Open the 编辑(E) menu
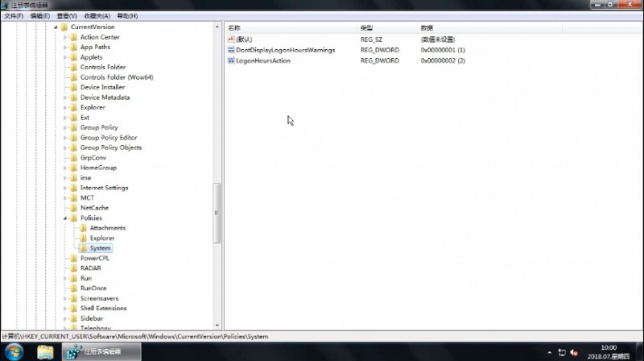This screenshot has width=644, height=361. [x=39, y=16]
